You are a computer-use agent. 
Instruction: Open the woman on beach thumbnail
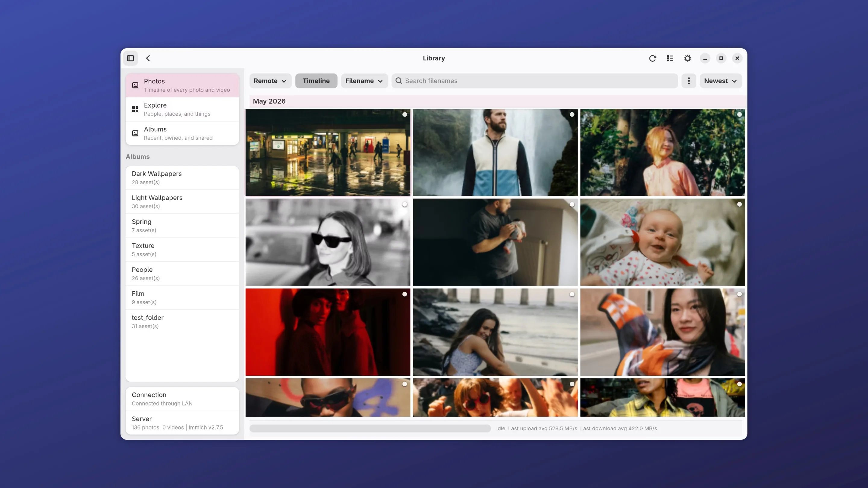pyautogui.click(x=495, y=332)
